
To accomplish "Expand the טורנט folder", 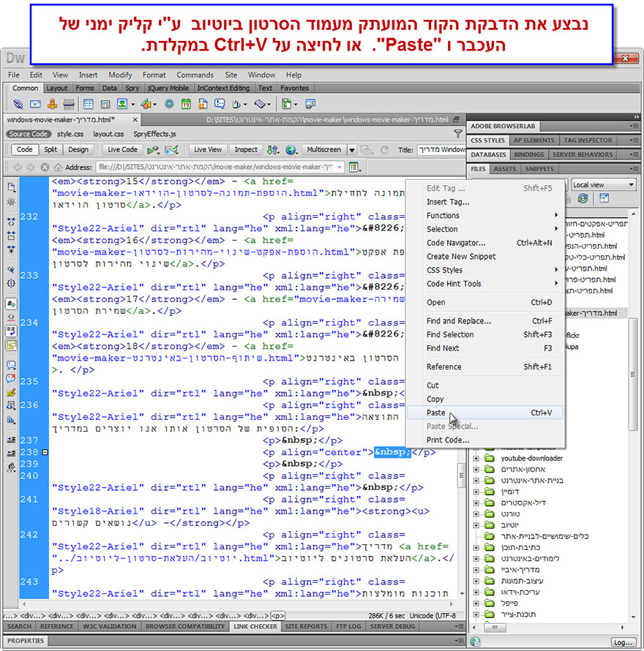I will click(x=476, y=514).
